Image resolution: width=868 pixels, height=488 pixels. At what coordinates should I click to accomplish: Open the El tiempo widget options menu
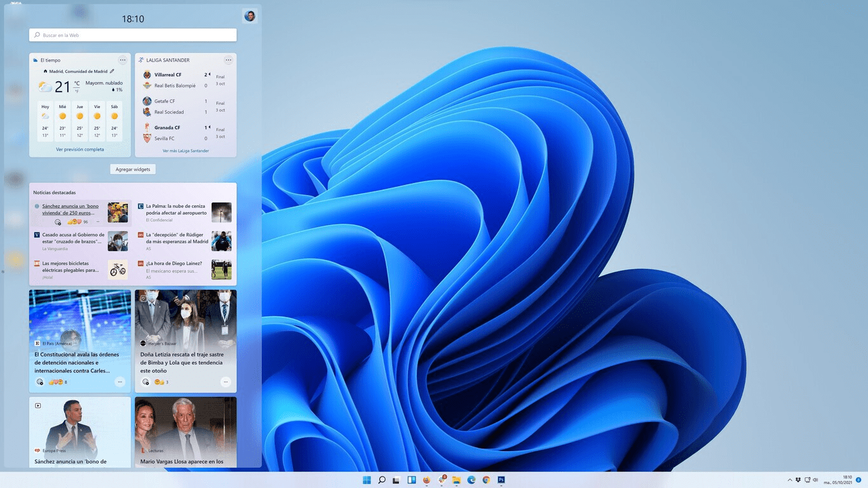[123, 60]
